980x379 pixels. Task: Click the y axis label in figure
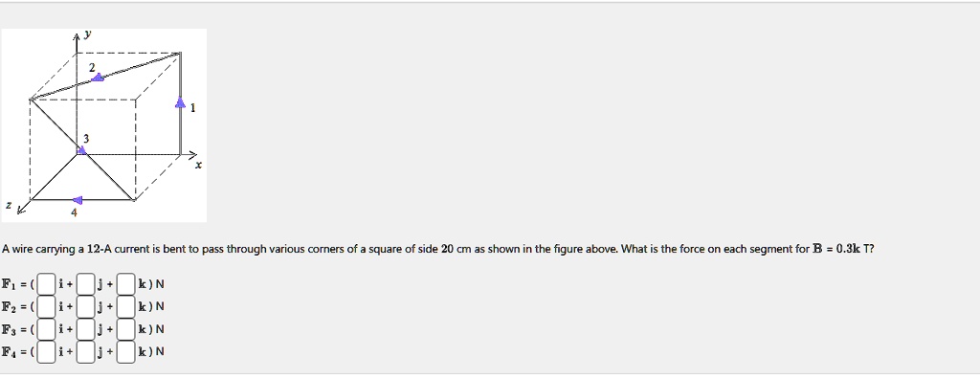click(87, 35)
